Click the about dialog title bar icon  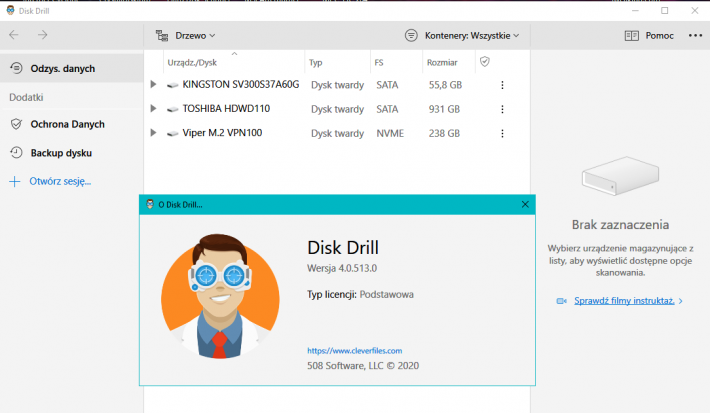coord(150,204)
